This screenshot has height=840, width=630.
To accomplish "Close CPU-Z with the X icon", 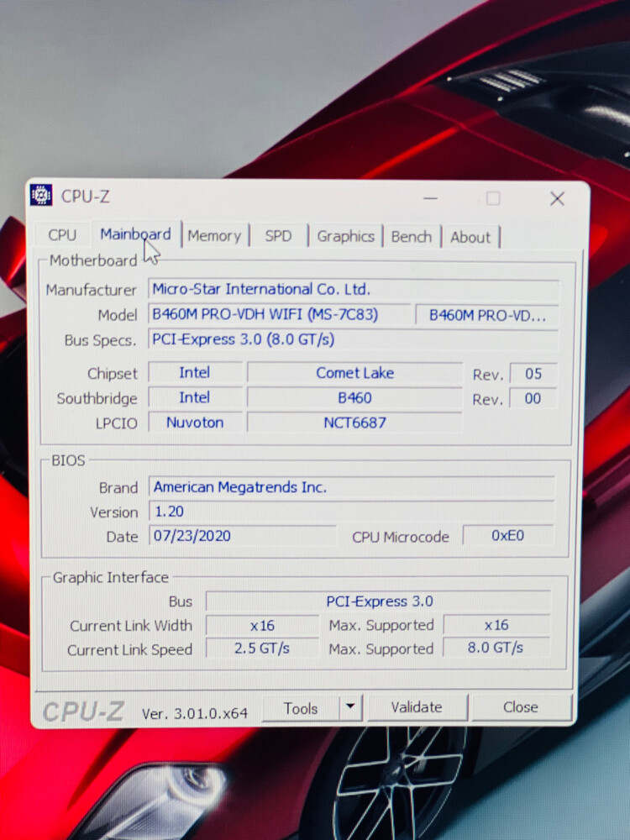I will pos(557,199).
